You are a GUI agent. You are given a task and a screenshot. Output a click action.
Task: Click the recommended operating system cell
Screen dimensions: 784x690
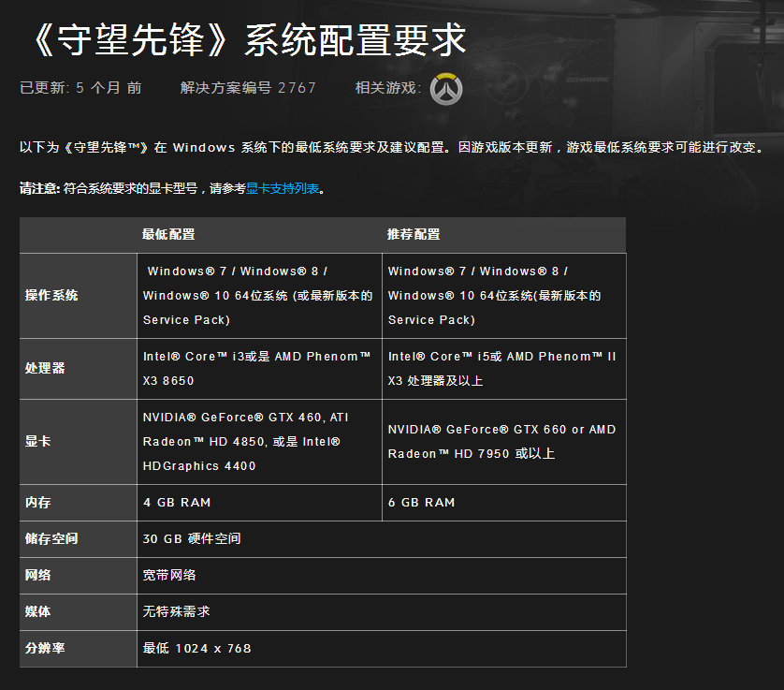pyautogui.click(x=504, y=296)
